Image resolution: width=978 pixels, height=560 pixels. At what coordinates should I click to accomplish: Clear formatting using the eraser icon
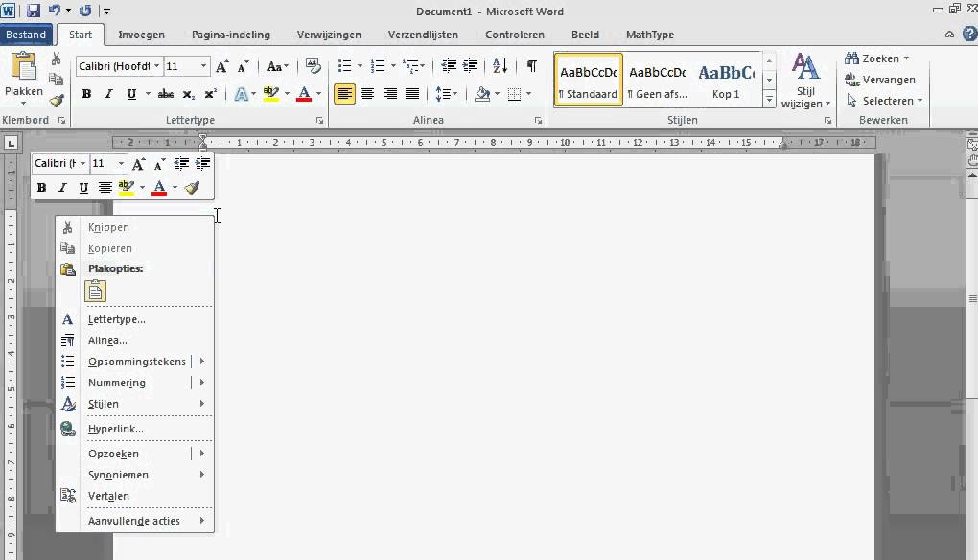point(314,66)
